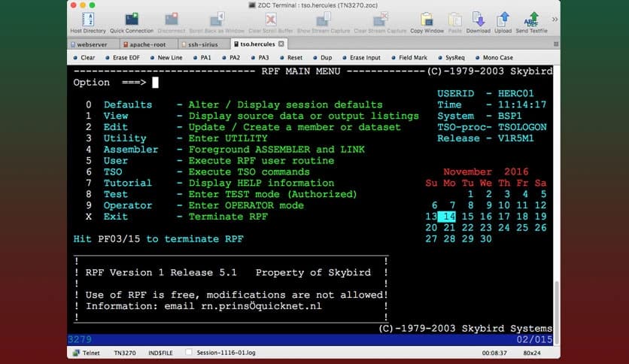Switch to the webserver tab

coord(93,44)
